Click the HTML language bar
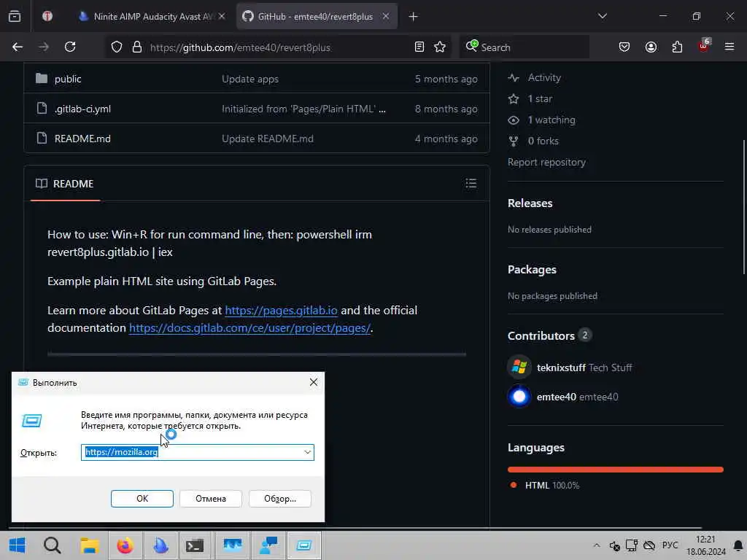Image resolution: width=747 pixels, height=560 pixels. pyautogui.click(x=616, y=470)
